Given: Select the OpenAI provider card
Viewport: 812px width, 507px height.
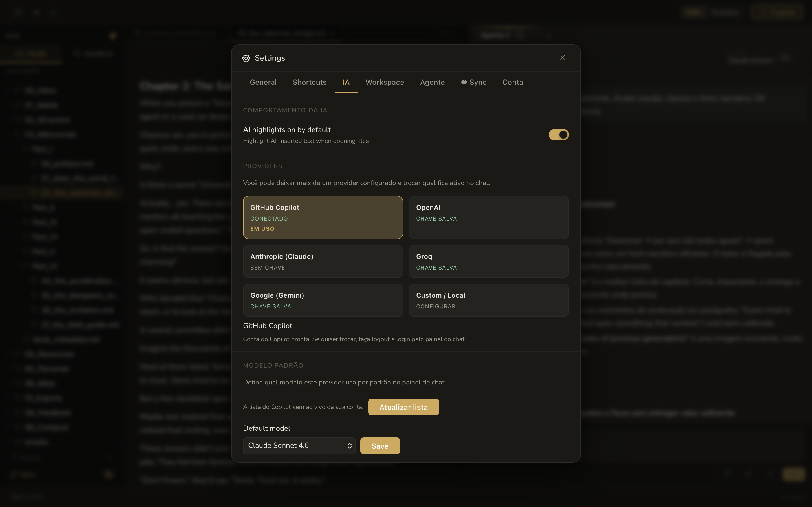Looking at the screenshot, I should (x=488, y=217).
